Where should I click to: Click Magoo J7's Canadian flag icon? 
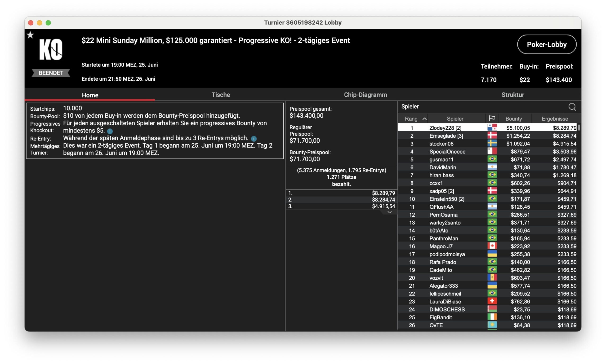[492, 246]
